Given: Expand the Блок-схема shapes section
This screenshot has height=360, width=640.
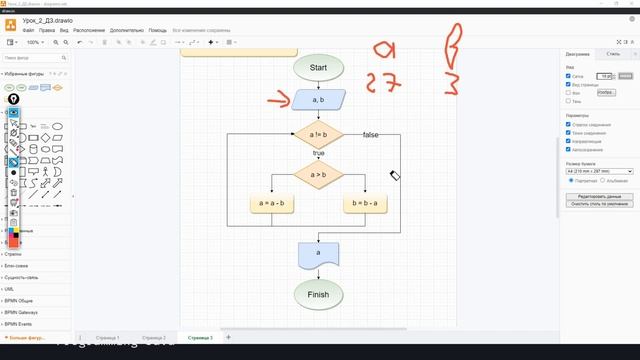Looking at the screenshot, I should coord(16,266).
